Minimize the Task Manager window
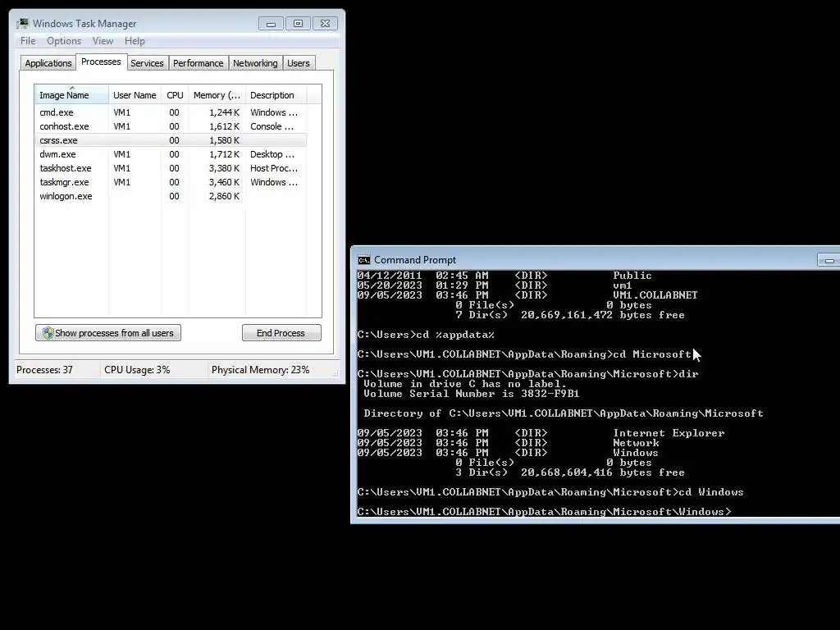The image size is (840, 630). click(x=271, y=24)
